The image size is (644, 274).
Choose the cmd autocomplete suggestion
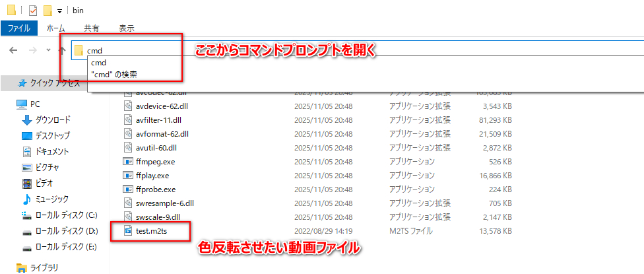pyautogui.click(x=99, y=63)
